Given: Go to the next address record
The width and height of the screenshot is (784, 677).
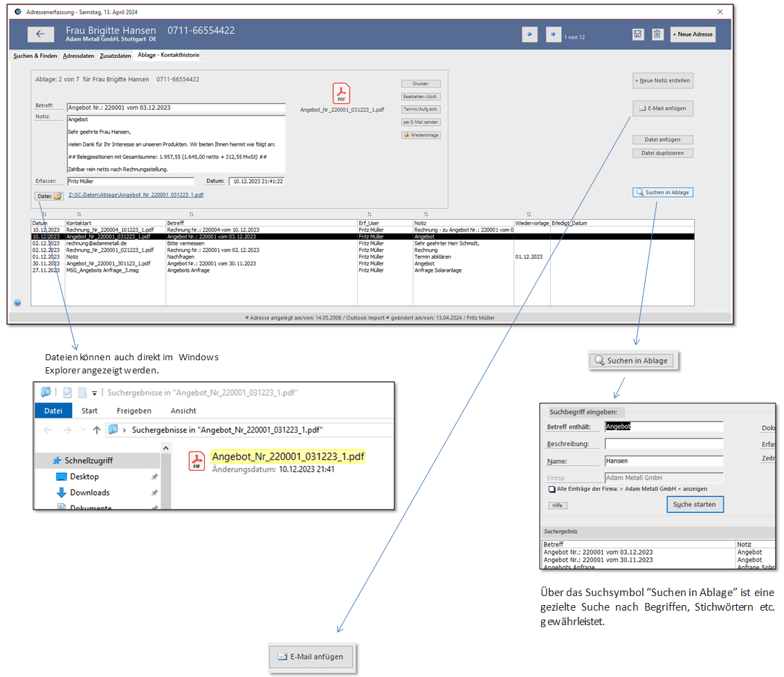Looking at the screenshot, I should pos(553,34).
